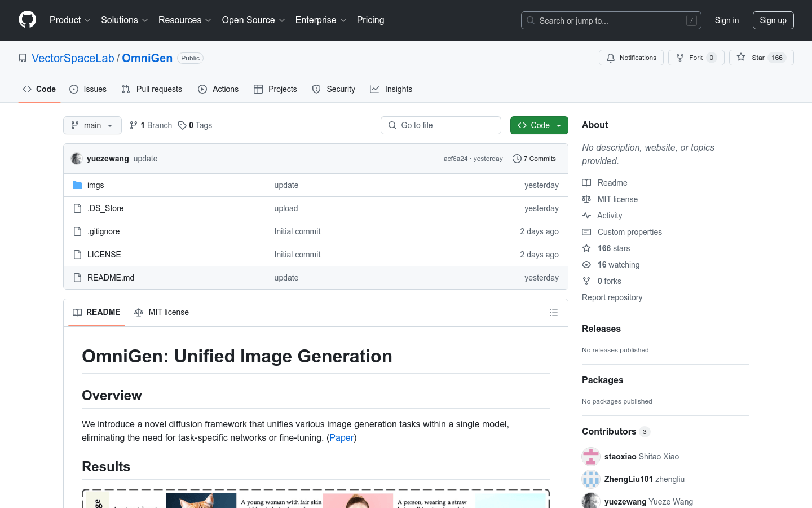Expand the Open Source menu
Viewport: 812px width, 508px height.
pyautogui.click(x=254, y=20)
